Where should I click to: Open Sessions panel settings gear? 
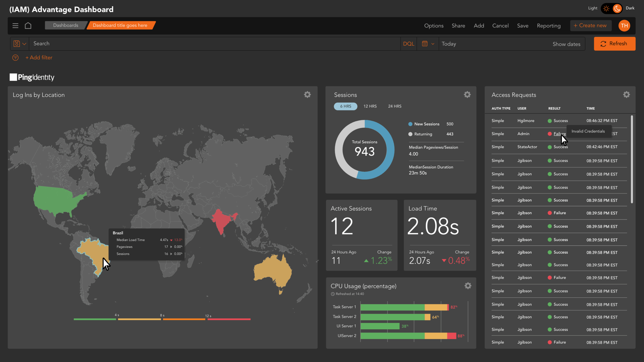point(467,95)
